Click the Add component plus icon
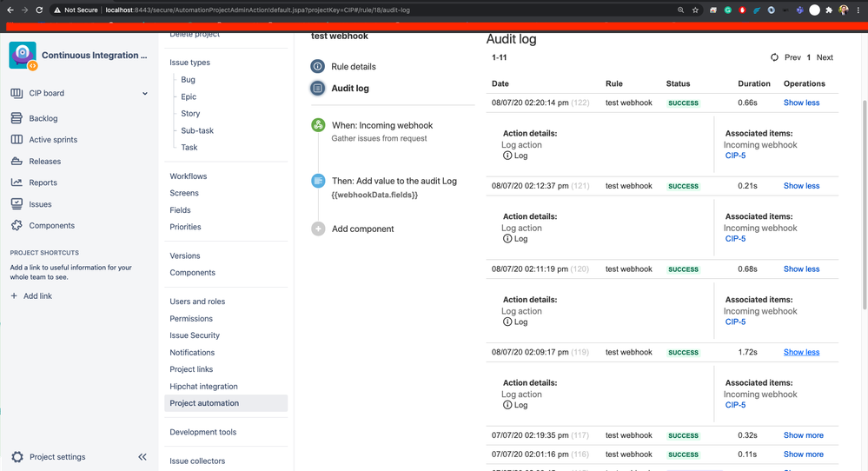Image resolution: width=868 pixels, height=471 pixels. point(318,229)
